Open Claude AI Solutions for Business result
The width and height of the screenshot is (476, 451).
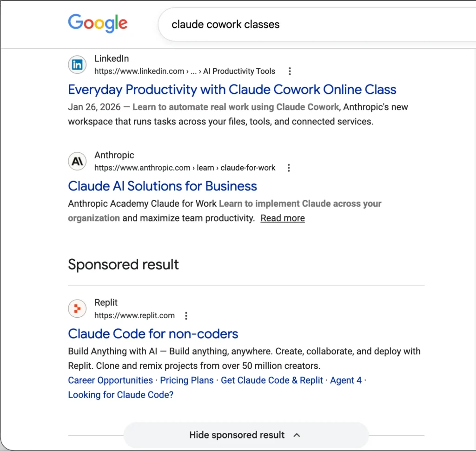pyautogui.click(x=162, y=186)
